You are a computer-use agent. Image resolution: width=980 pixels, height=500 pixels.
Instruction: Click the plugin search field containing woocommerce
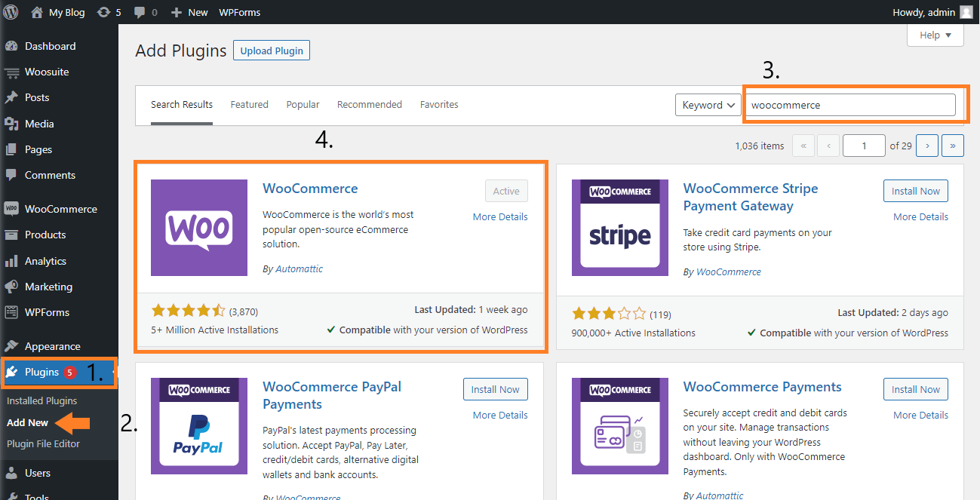click(x=850, y=105)
